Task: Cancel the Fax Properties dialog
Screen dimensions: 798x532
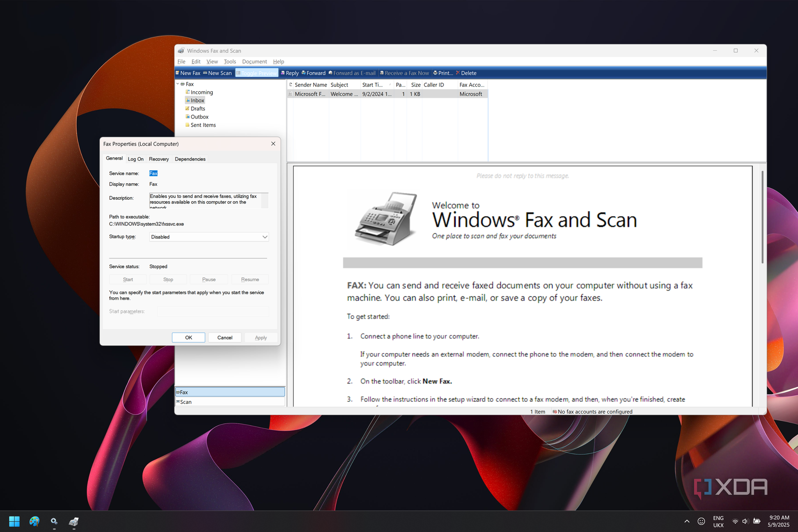Action: (224, 337)
